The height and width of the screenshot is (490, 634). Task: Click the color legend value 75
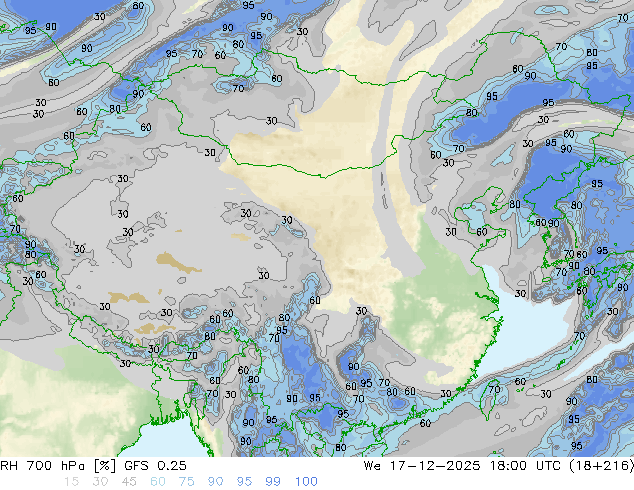point(186,482)
